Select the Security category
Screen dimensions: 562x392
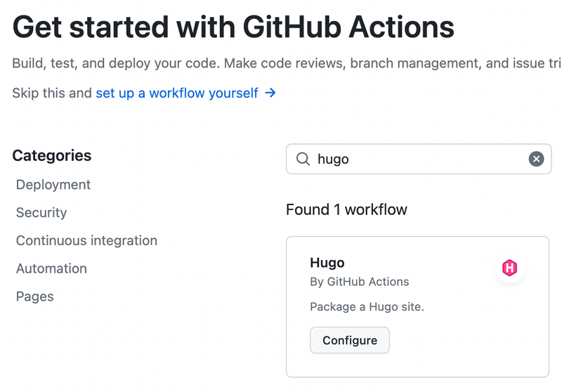[x=41, y=213]
